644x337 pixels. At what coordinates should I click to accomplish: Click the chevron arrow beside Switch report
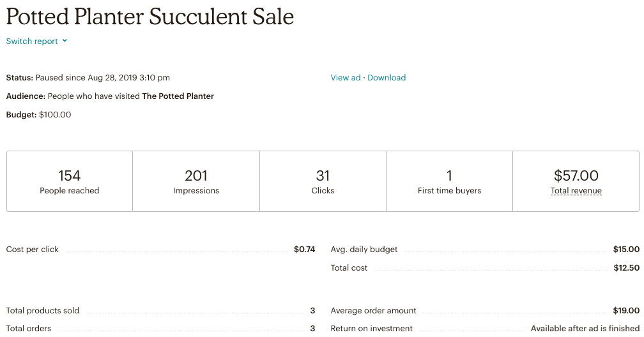pyautogui.click(x=65, y=41)
